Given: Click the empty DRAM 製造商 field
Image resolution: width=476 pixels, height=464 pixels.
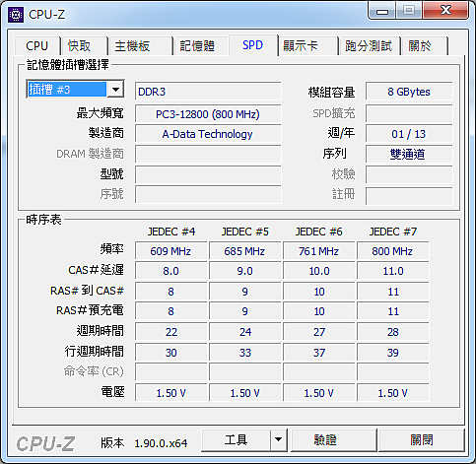Looking at the screenshot, I should (x=208, y=155).
